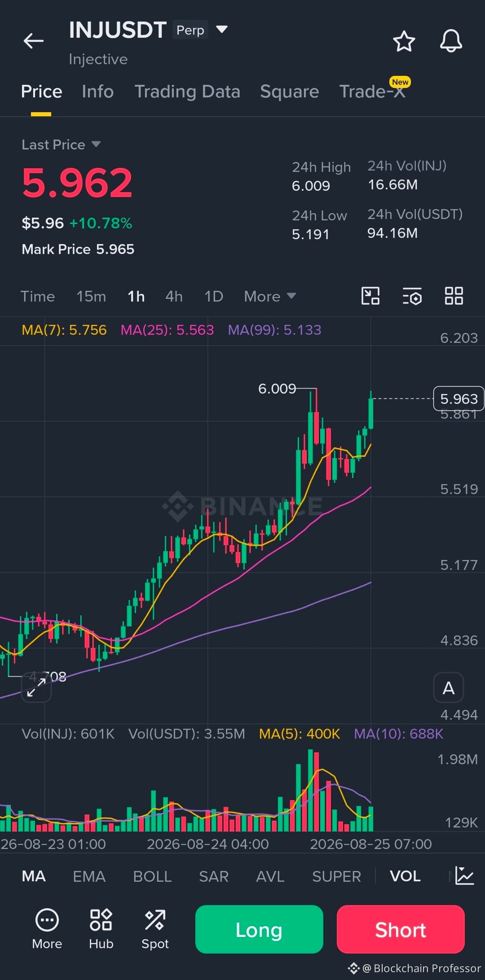Open the chart drawing tools icon
485x980 pixels.
tap(370, 296)
